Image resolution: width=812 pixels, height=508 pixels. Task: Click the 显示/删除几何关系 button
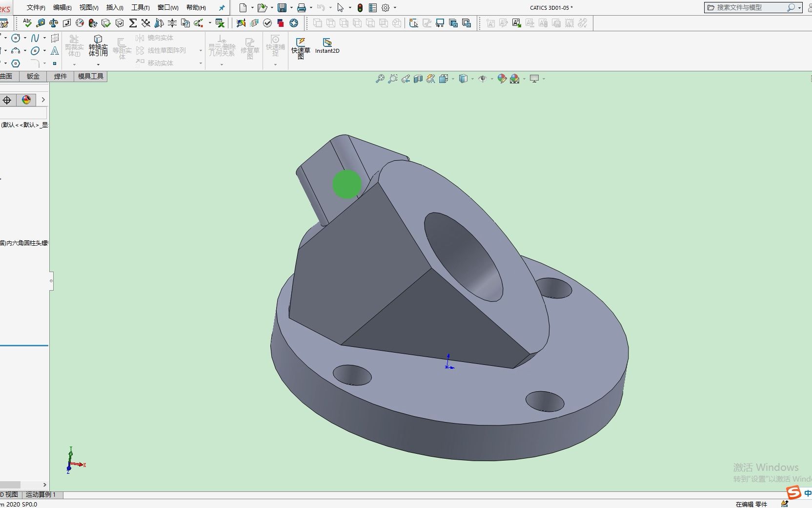[222, 46]
